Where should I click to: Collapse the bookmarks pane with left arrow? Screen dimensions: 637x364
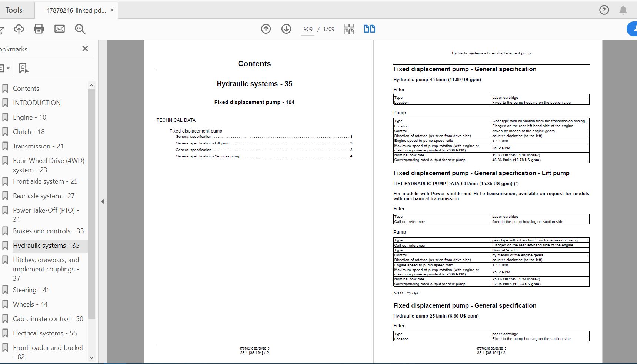pyautogui.click(x=103, y=201)
